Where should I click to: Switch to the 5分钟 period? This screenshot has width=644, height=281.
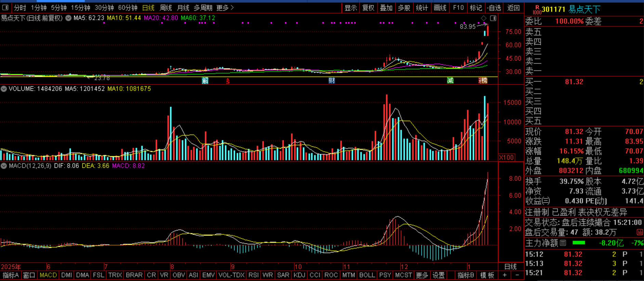pyautogui.click(x=59, y=8)
